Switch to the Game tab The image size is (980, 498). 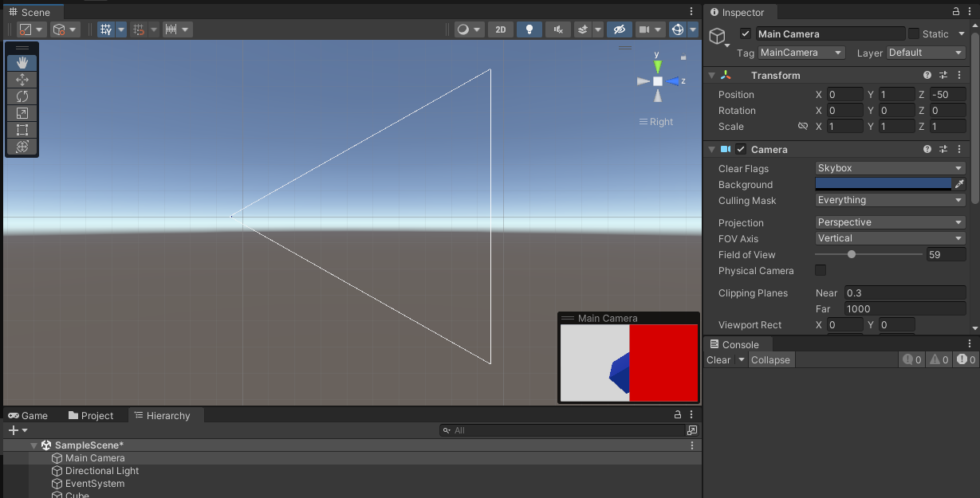[28, 415]
